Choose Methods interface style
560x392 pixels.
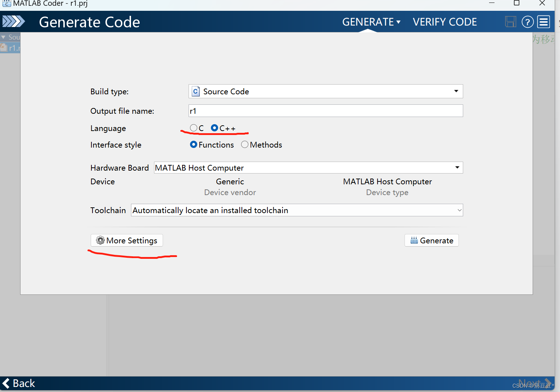point(245,144)
